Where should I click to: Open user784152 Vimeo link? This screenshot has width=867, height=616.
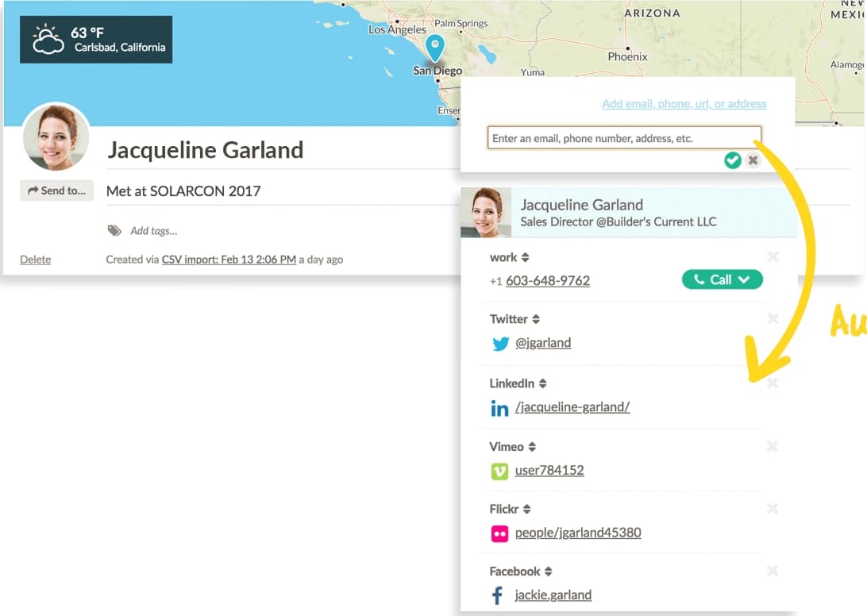click(x=549, y=470)
